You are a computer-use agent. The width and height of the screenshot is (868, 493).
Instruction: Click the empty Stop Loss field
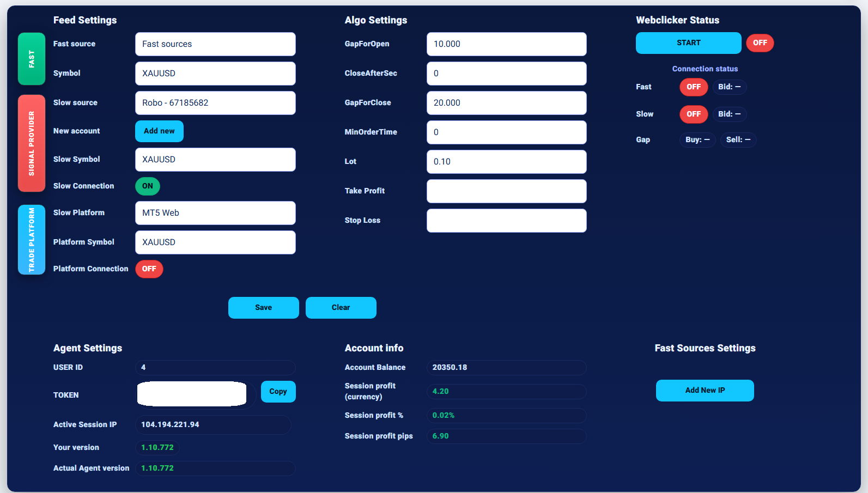point(507,221)
